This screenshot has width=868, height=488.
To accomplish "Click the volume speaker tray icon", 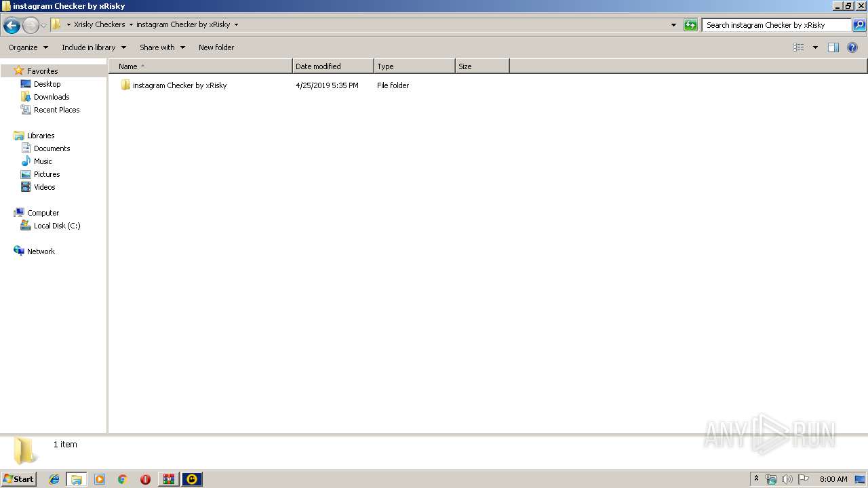I will (787, 479).
